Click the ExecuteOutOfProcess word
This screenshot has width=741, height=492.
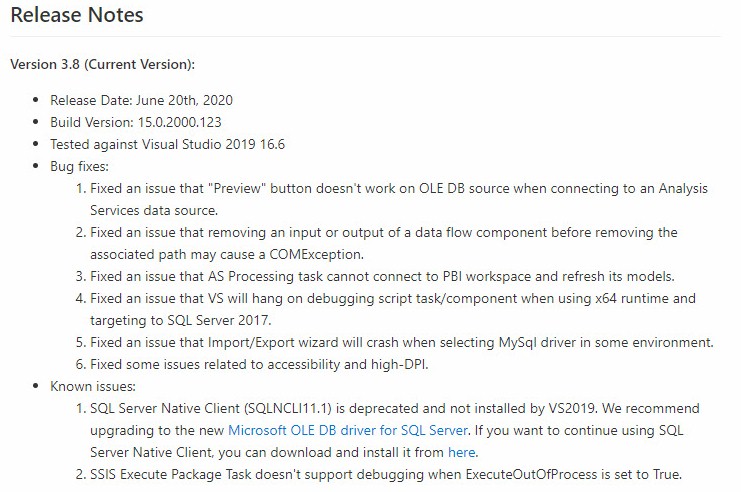click(x=532, y=474)
